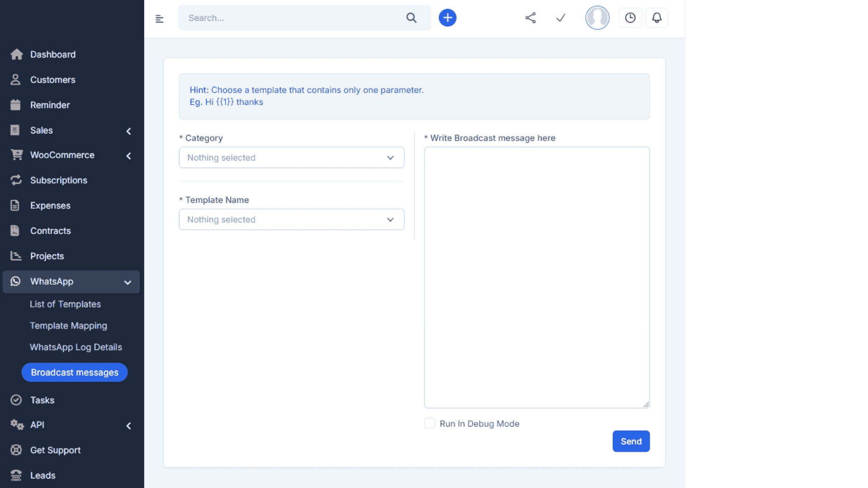
Task: Open Template Mapping submenu item
Action: click(x=68, y=326)
